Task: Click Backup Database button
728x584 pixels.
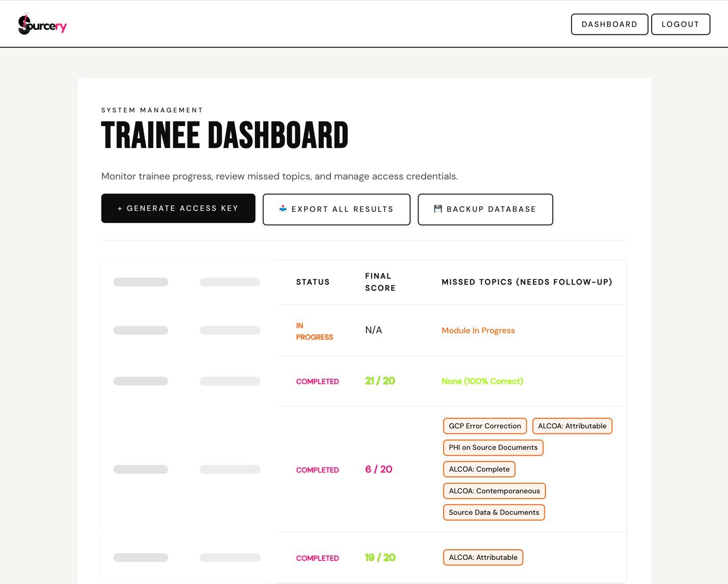Action: [x=485, y=209]
